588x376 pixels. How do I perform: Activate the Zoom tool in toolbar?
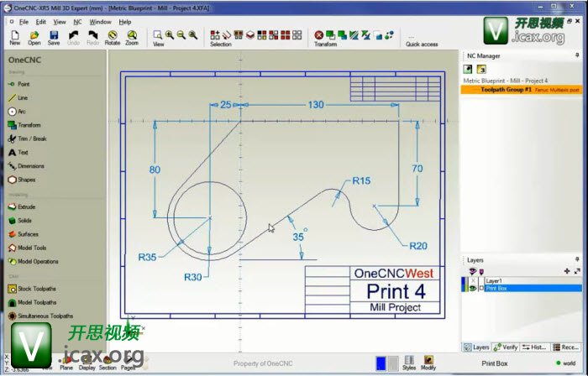132,35
